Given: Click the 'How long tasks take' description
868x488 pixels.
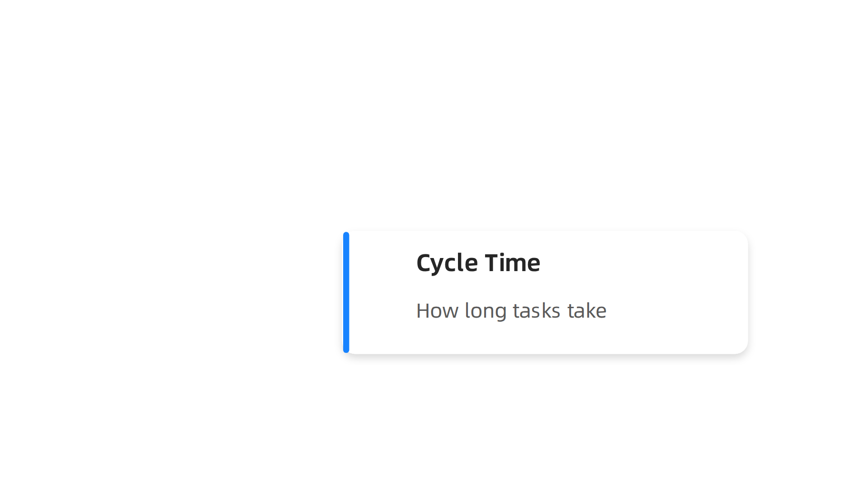Looking at the screenshot, I should (511, 311).
